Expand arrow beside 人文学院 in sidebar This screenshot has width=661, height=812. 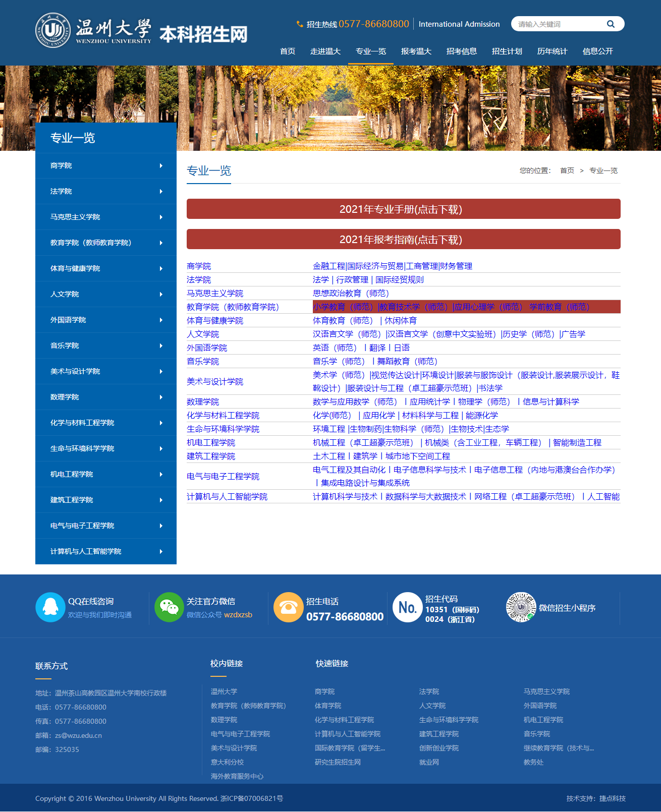coord(161,294)
